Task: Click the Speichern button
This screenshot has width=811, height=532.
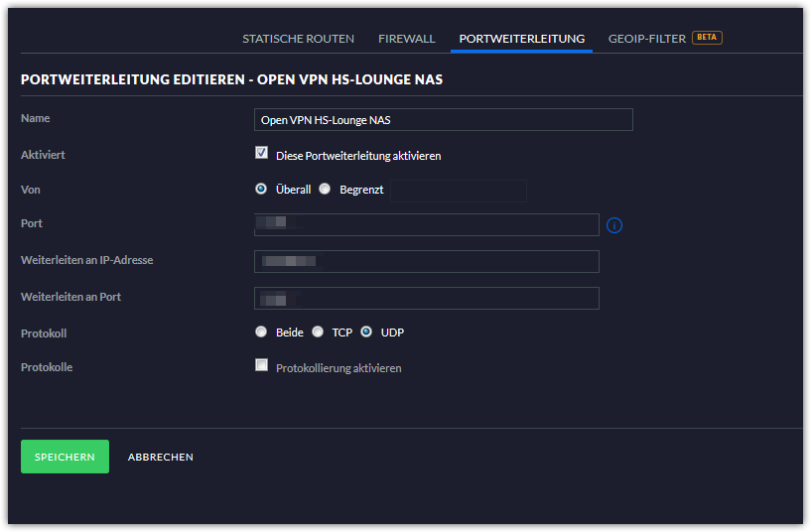Action: click(x=65, y=457)
